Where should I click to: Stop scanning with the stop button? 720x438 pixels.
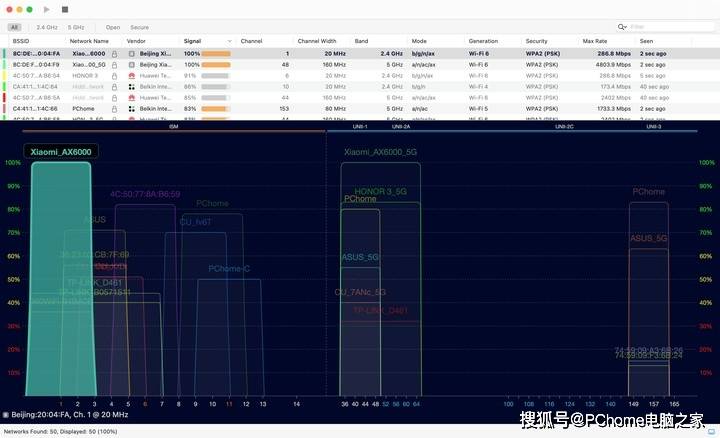pos(65,9)
